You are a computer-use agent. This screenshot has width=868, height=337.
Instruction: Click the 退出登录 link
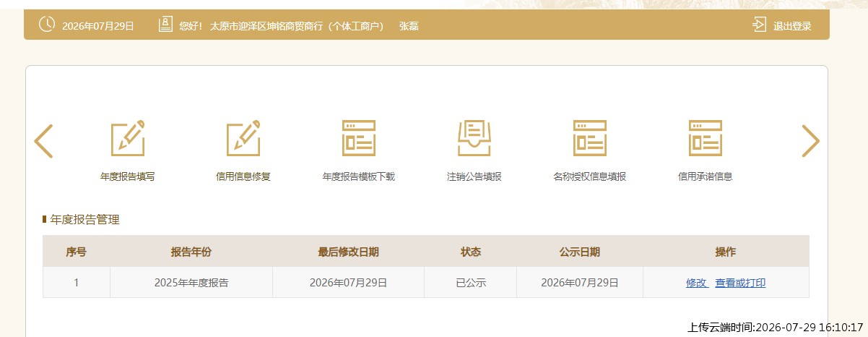[x=792, y=26]
